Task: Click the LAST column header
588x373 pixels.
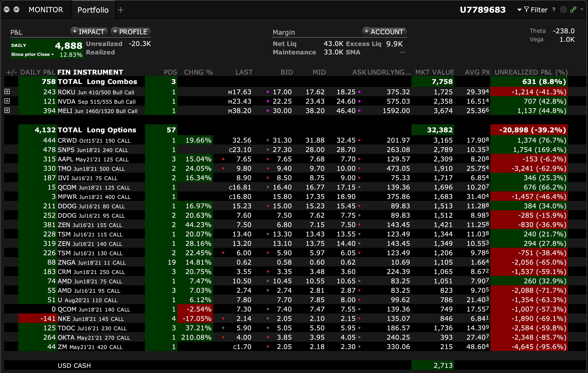Action: pyautogui.click(x=244, y=72)
